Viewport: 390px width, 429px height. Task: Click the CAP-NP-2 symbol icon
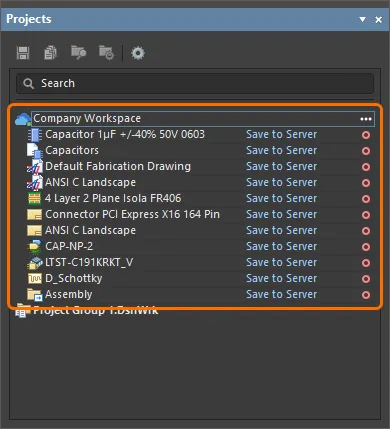(x=34, y=246)
